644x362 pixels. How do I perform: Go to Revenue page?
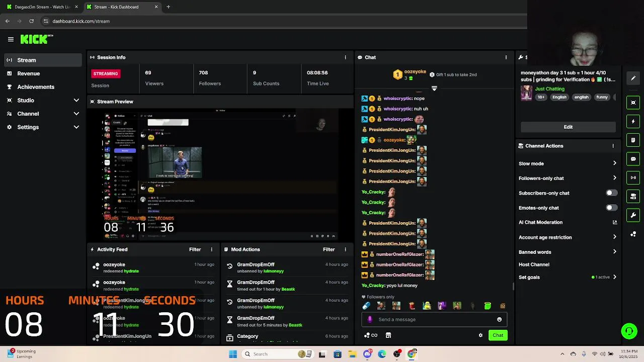tap(43, 73)
